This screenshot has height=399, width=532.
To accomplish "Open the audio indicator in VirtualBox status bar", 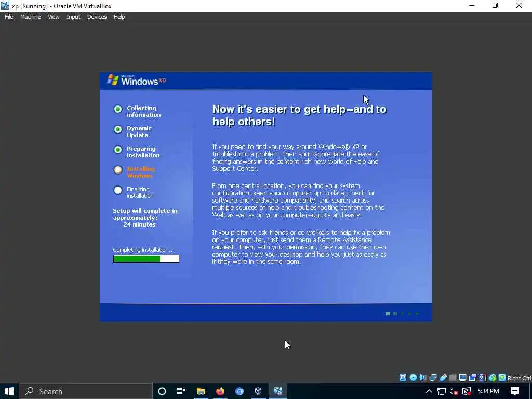I will (423, 378).
